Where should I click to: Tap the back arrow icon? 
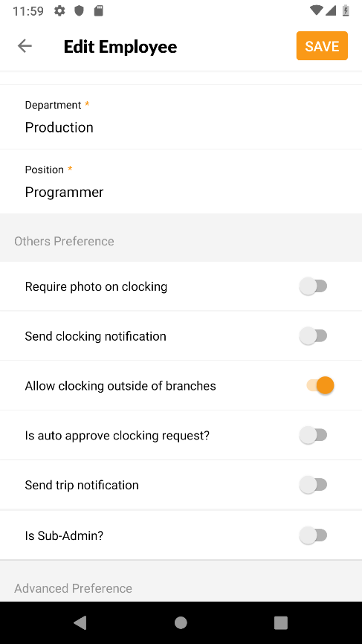[x=25, y=46]
